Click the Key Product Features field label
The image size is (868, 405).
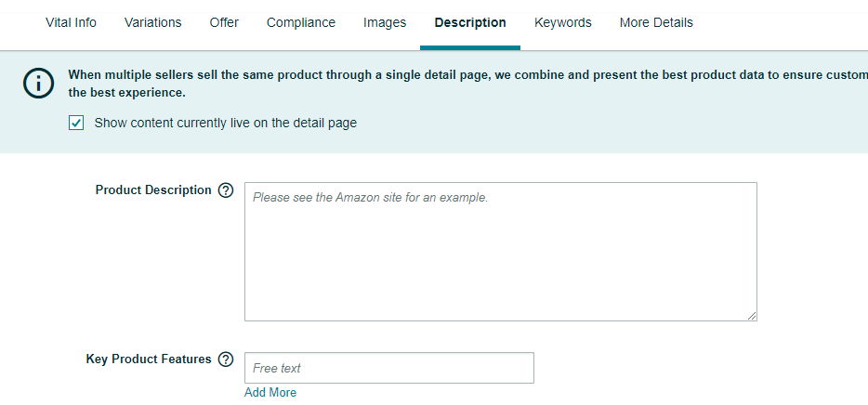coord(149,359)
